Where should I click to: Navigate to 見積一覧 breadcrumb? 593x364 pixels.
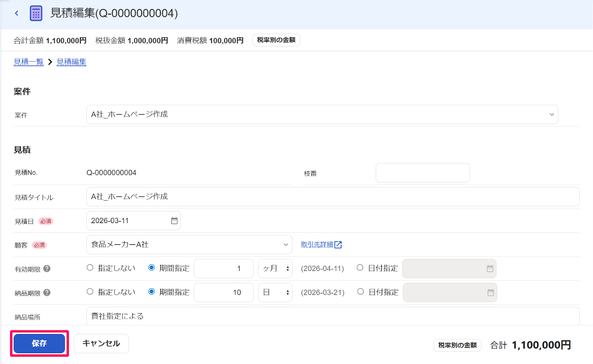29,62
